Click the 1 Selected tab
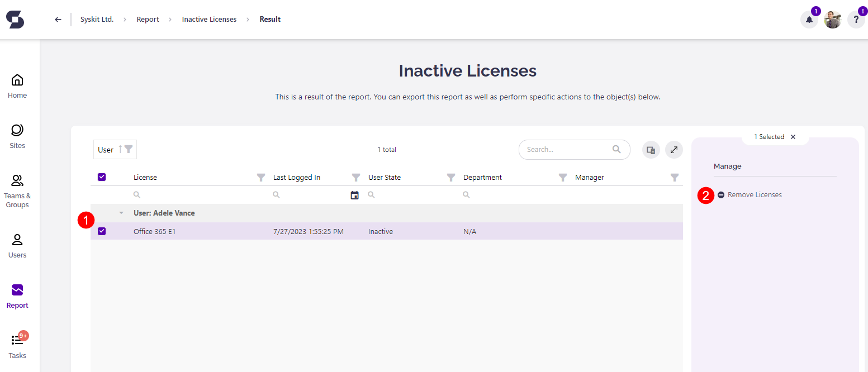The width and height of the screenshot is (868, 372). [x=770, y=136]
